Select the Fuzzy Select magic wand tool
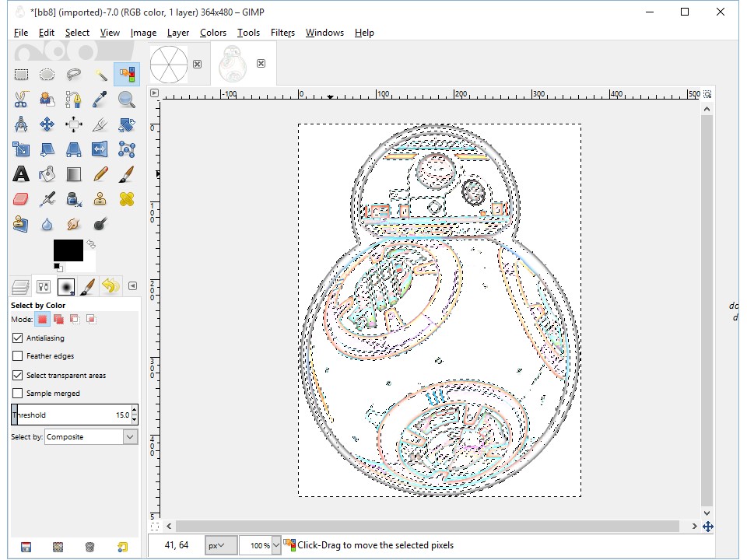This screenshot has height=560, width=747. pyautogui.click(x=100, y=75)
